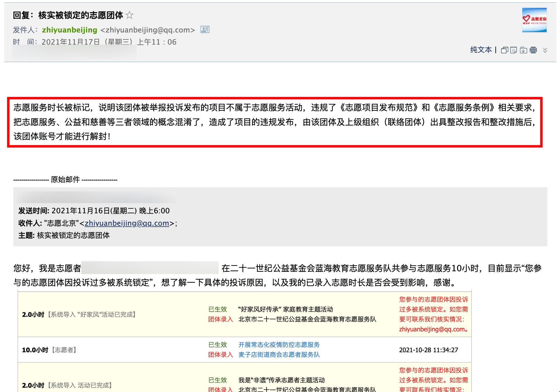Click the 原始邮件 separator label
This screenshot has height=392, width=560.
click(x=65, y=180)
